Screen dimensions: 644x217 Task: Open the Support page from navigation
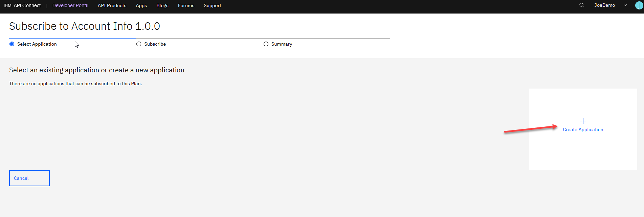[x=213, y=5]
